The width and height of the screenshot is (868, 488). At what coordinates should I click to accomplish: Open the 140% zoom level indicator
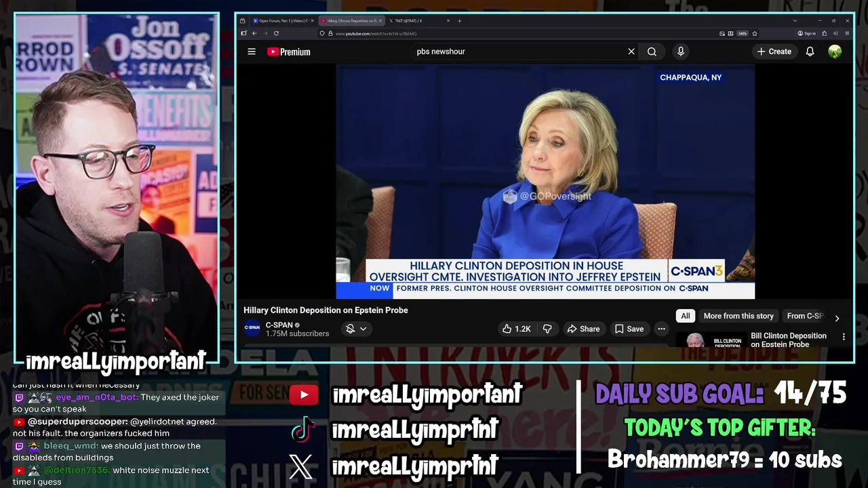742,33
